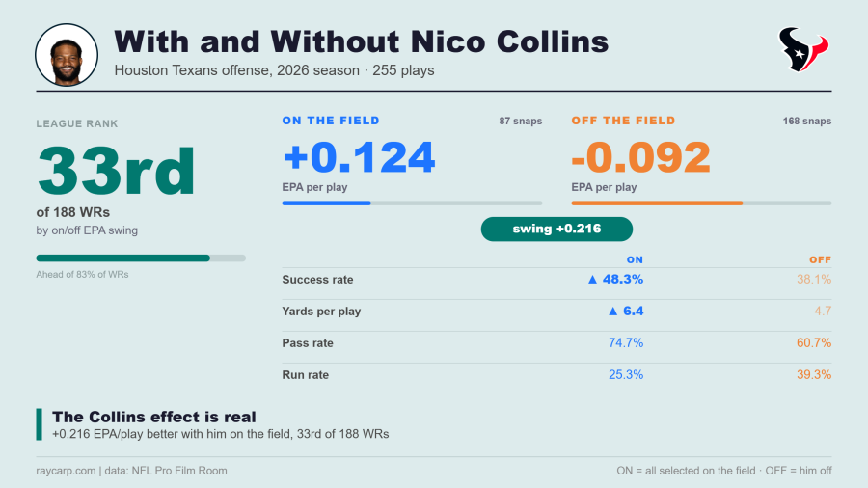Click the Houston Texans bull logo
The image size is (868, 488).
(x=803, y=50)
